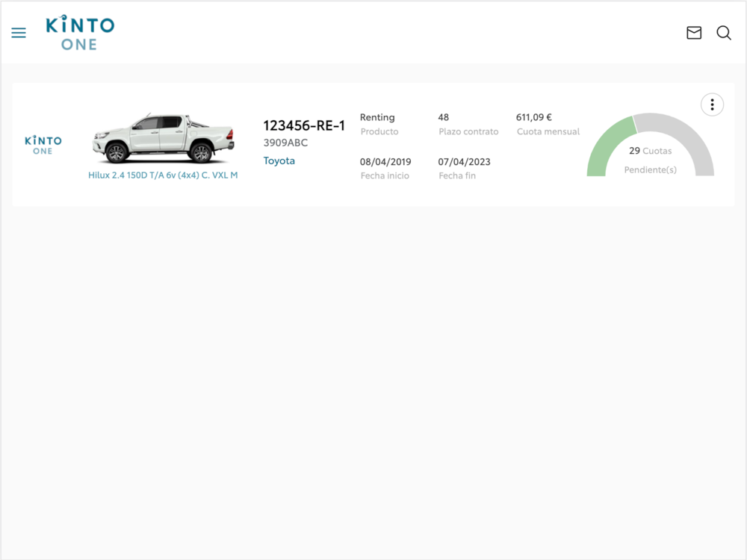Screen dimensions: 747x560
Task: Click the plate number 3909ABC
Action: coord(285,143)
